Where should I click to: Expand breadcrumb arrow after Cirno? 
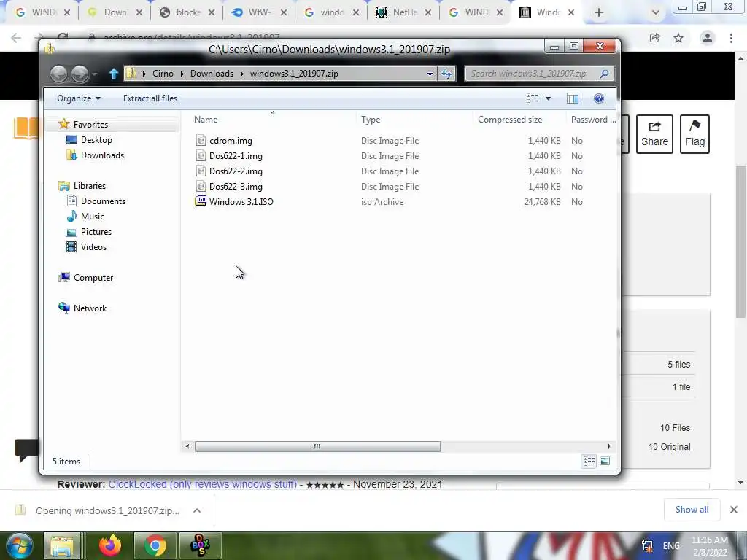182,74
